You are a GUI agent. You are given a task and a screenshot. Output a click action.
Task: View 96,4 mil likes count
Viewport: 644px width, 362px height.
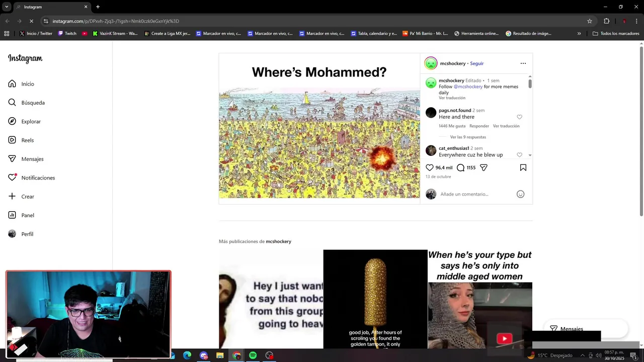click(x=444, y=167)
